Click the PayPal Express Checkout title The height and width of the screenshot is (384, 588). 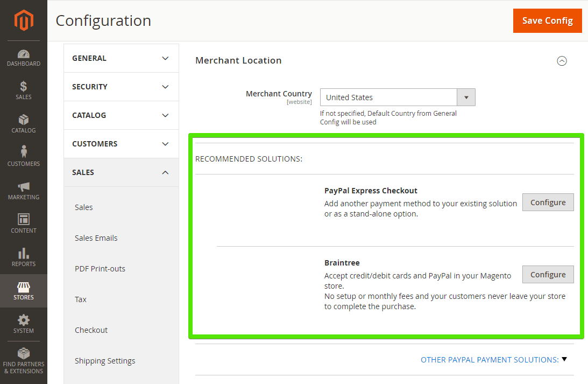pos(371,191)
